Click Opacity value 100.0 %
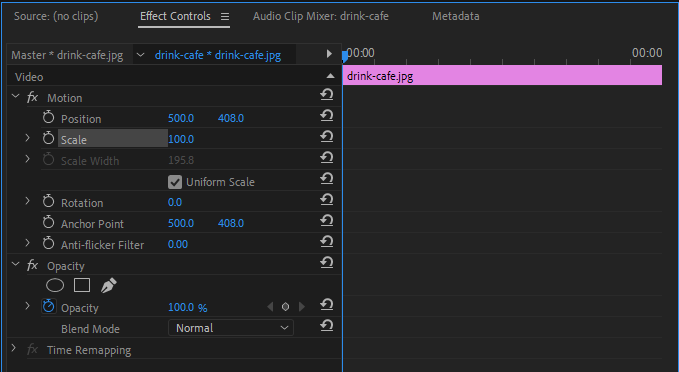 pyautogui.click(x=188, y=307)
